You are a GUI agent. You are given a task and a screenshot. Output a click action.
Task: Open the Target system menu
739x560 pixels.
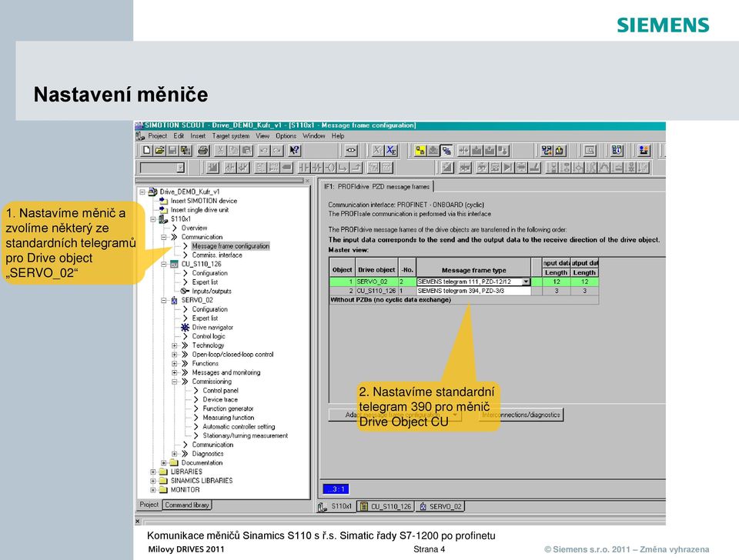tap(230, 135)
